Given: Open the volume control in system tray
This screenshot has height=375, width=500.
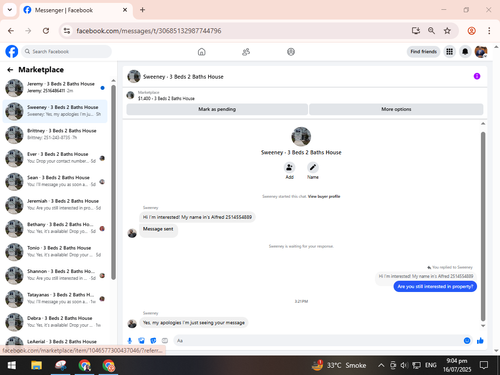Looking at the screenshot, I should tap(404, 365).
